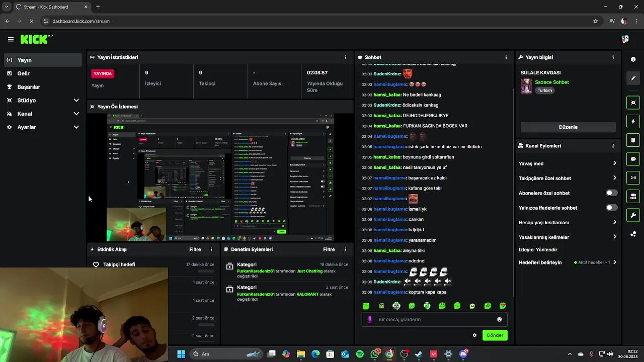
Task: Click username hamsi_kafaa on 'Ne bedeli kankaag'
Action: point(387,95)
